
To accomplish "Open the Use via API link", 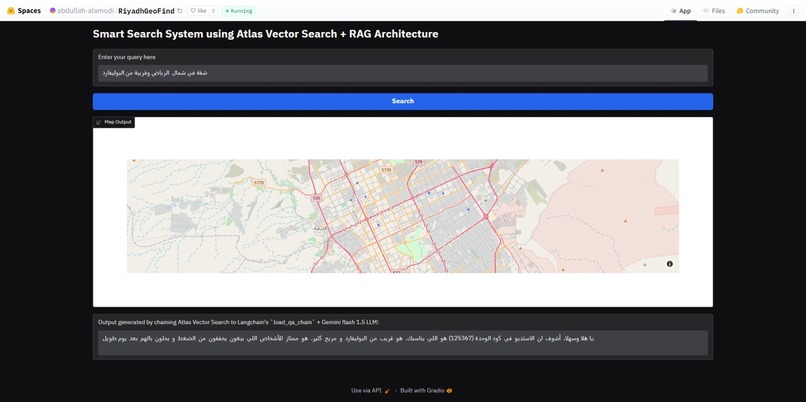I will pyautogui.click(x=370, y=391).
